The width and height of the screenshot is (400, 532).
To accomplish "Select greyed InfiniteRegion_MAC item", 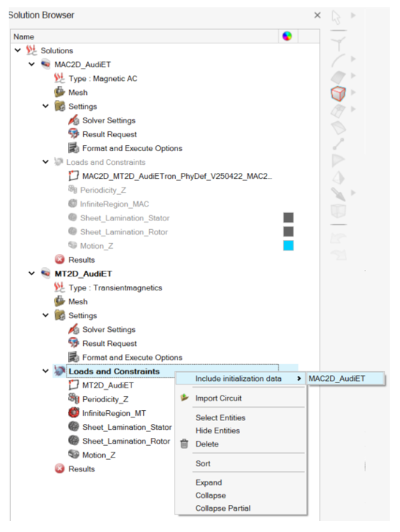I will pyautogui.click(x=115, y=204).
